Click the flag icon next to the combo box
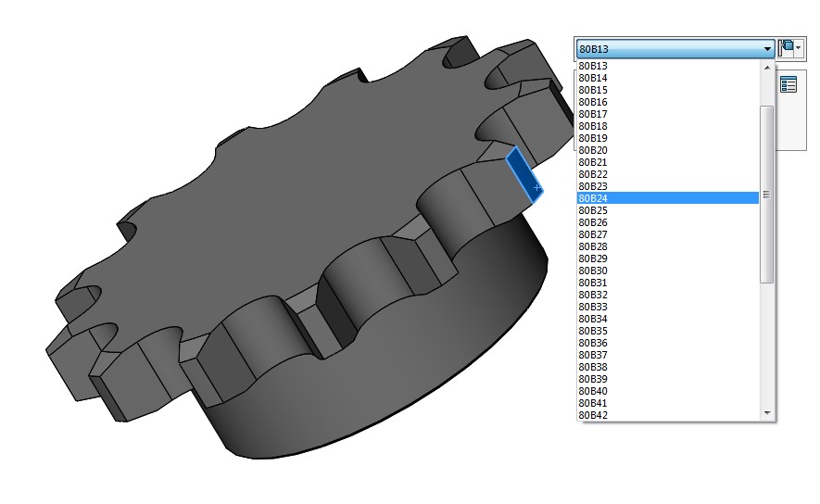The image size is (820, 504). pos(786,47)
